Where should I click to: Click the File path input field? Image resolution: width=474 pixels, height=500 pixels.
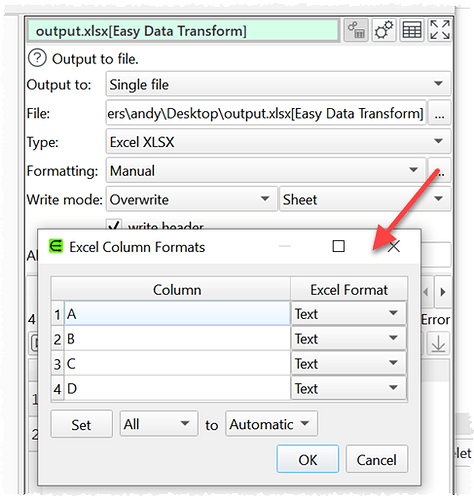266,113
